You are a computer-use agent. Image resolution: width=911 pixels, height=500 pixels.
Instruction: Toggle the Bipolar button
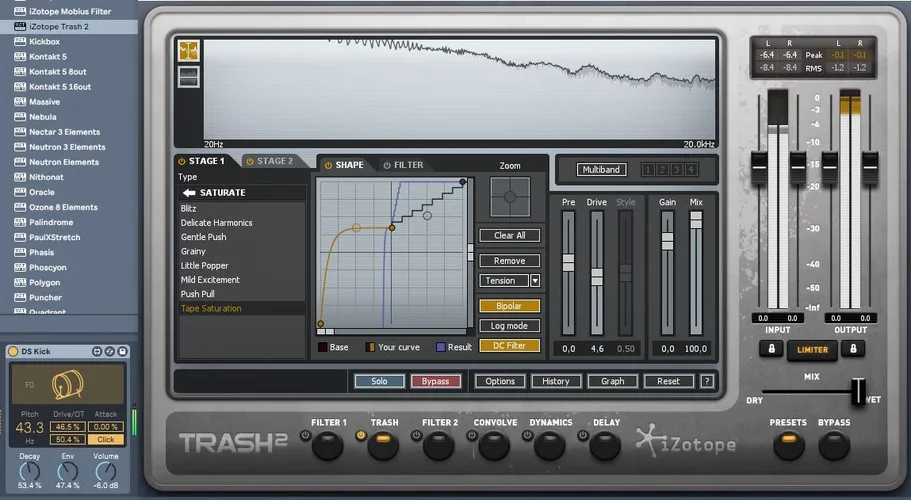[x=509, y=306]
